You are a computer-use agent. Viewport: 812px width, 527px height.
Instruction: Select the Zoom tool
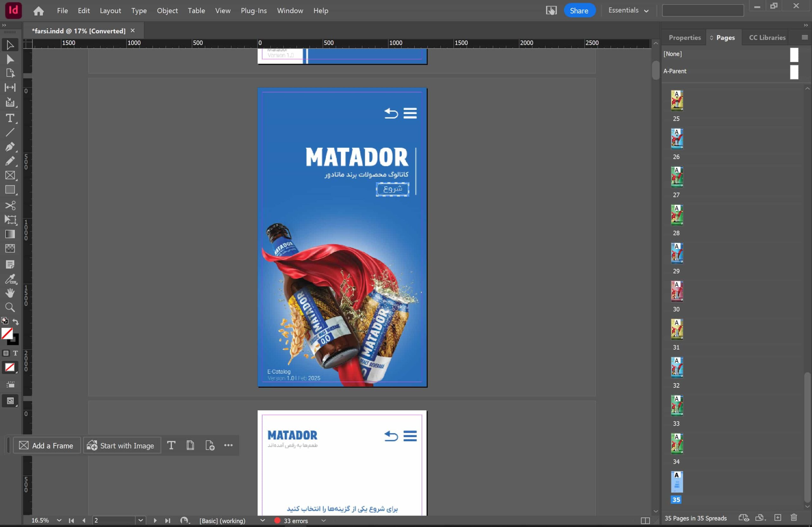10,307
